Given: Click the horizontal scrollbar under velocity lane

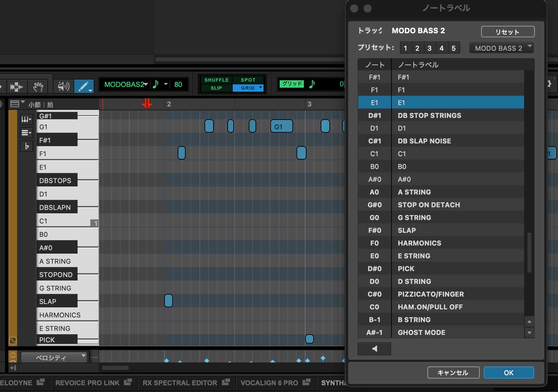Looking at the screenshot, I should (x=115, y=368).
